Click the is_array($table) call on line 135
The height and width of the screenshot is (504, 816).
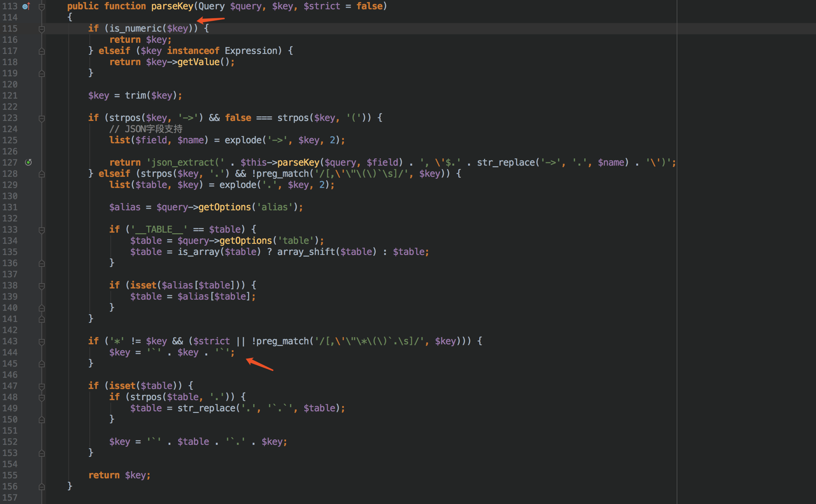coord(219,252)
